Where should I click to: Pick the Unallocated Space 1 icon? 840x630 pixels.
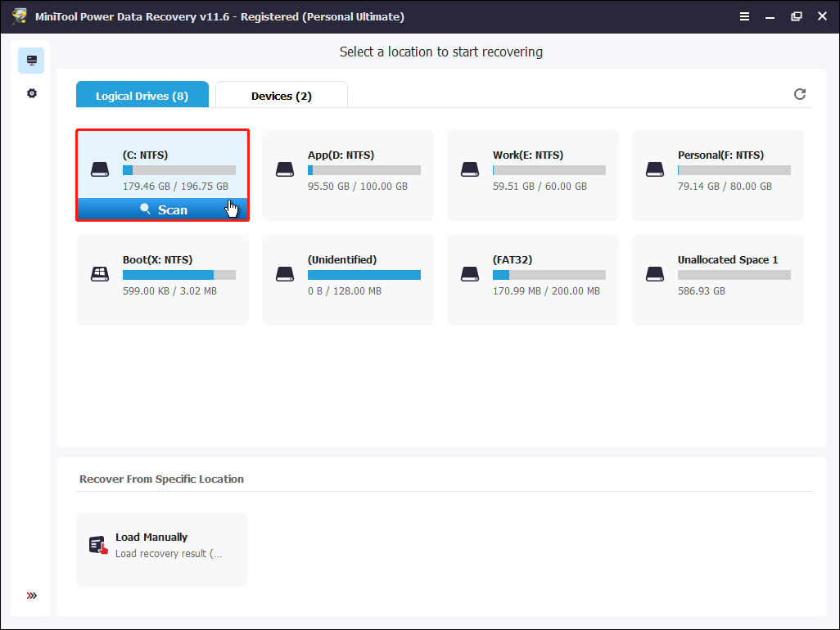pyautogui.click(x=654, y=274)
